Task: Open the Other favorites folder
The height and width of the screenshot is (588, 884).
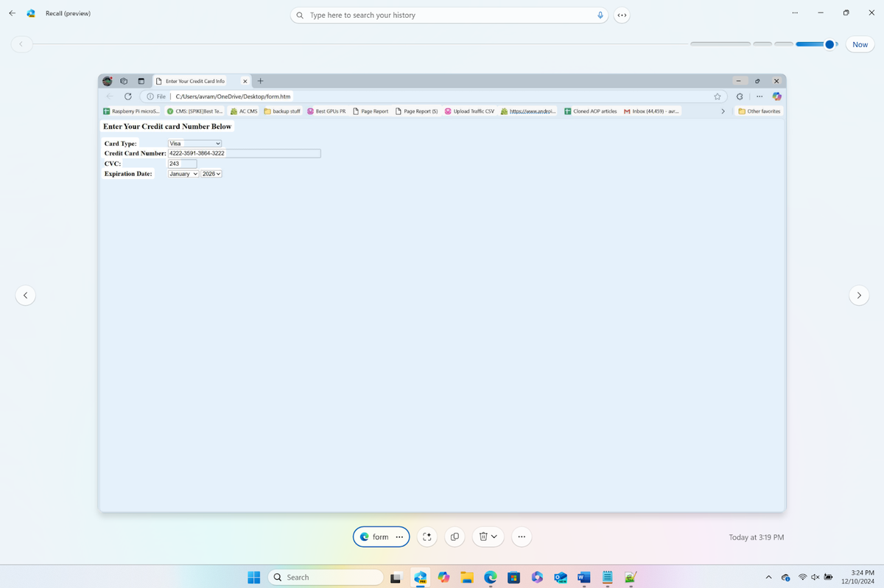Action: pos(760,111)
